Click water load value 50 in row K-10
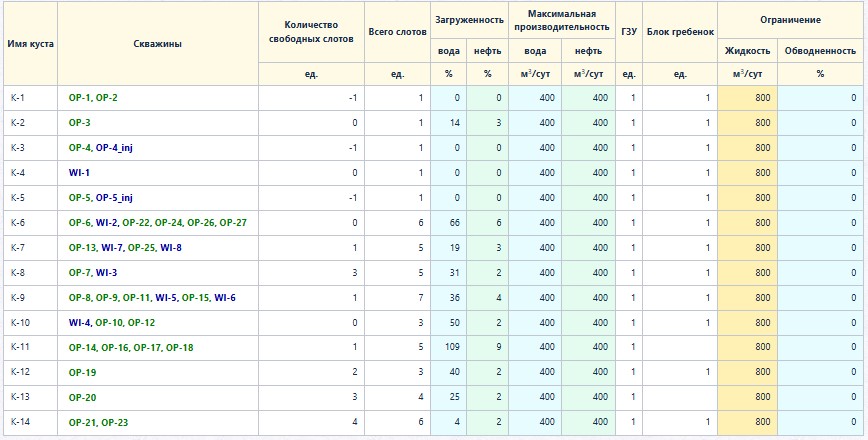 pyautogui.click(x=455, y=323)
